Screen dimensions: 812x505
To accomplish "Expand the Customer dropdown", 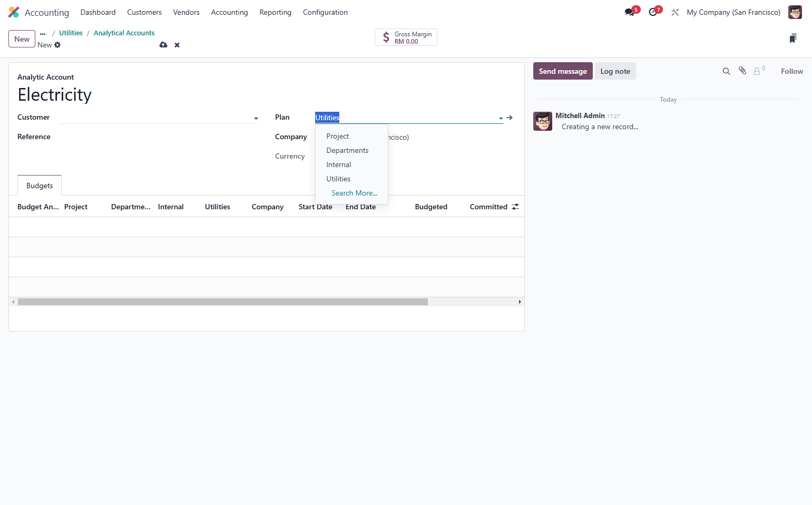I will [x=256, y=118].
